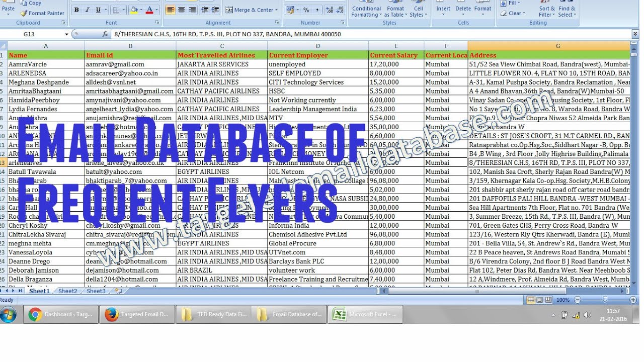The height and width of the screenshot is (362, 644).
Task: Open the Sort & Filter dropdown
Action: [546, 11]
